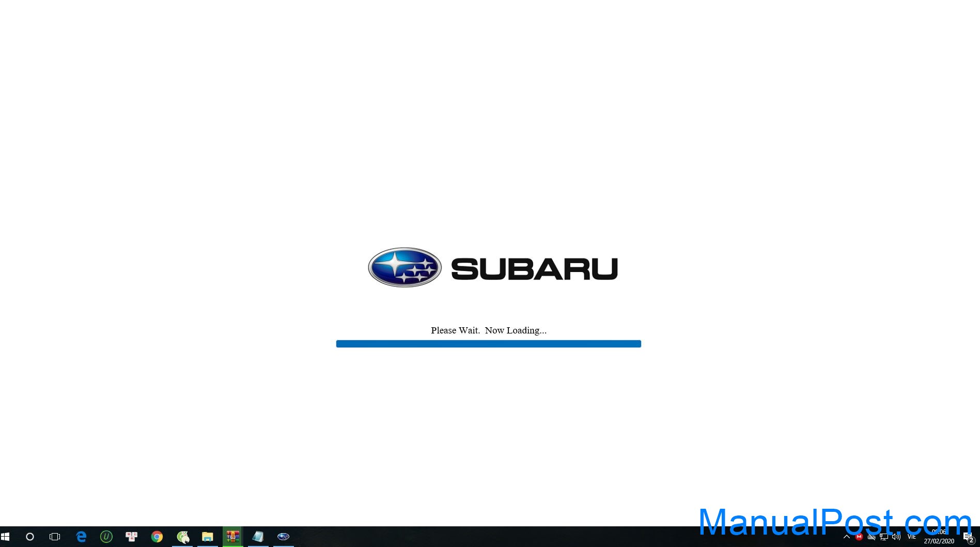Open the red MEGA tray icon

(859, 537)
